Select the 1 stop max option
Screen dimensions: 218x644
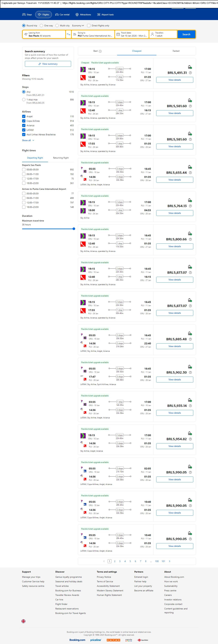24,100
